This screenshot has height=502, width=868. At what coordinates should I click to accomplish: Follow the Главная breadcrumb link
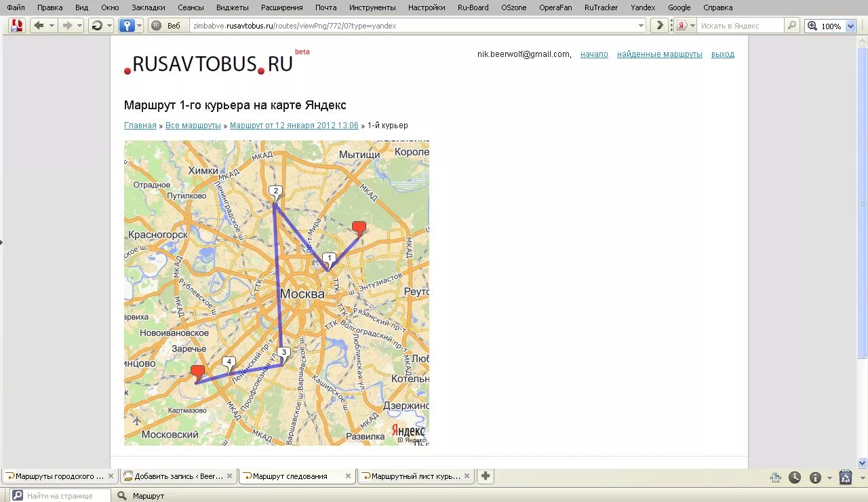click(x=140, y=125)
